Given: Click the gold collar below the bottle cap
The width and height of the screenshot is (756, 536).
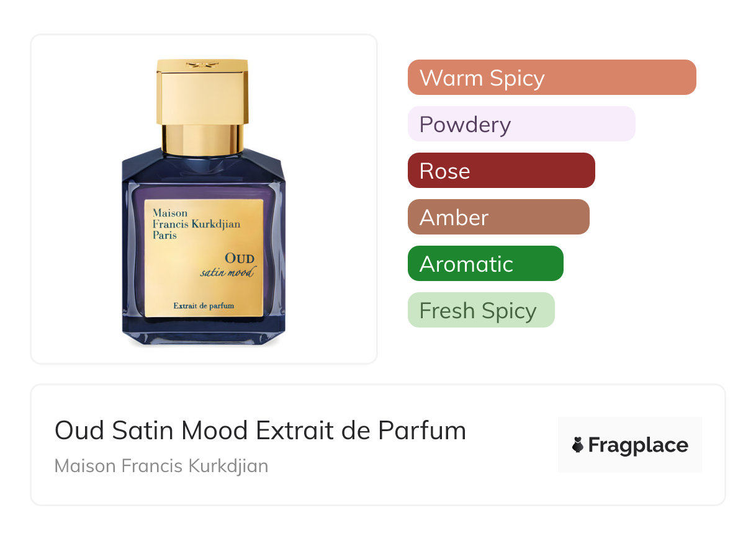Looking at the screenshot, I should 202,139.
